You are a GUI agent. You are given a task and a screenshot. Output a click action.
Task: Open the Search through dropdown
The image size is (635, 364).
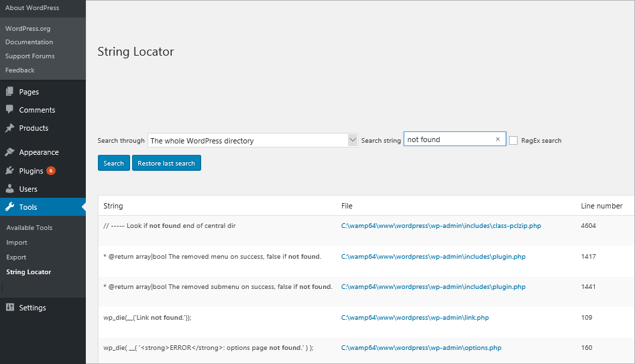253,140
